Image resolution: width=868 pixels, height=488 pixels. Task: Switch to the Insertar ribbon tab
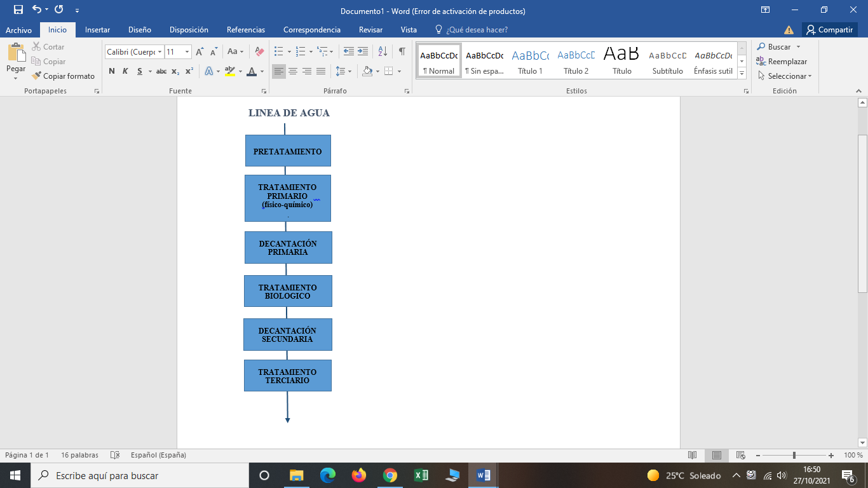click(x=97, y=30)
